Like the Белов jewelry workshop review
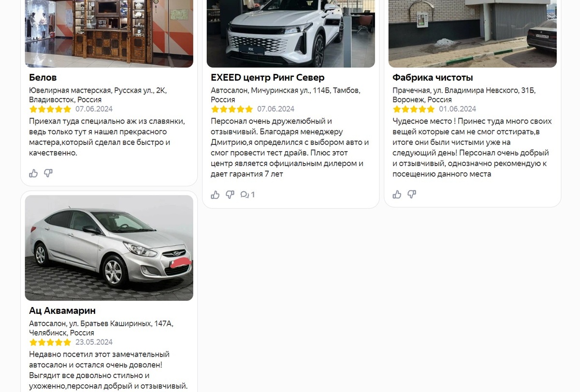This screenshot has height=392, width=580. 33,173
